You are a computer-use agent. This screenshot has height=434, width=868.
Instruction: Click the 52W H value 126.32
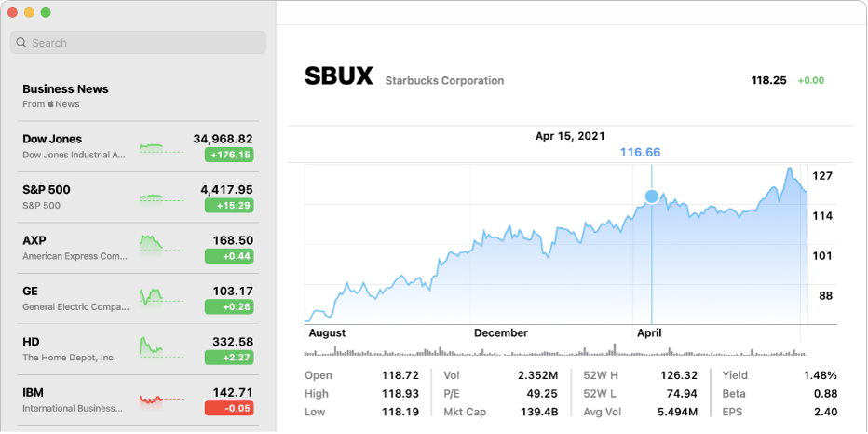coord(679,375)
